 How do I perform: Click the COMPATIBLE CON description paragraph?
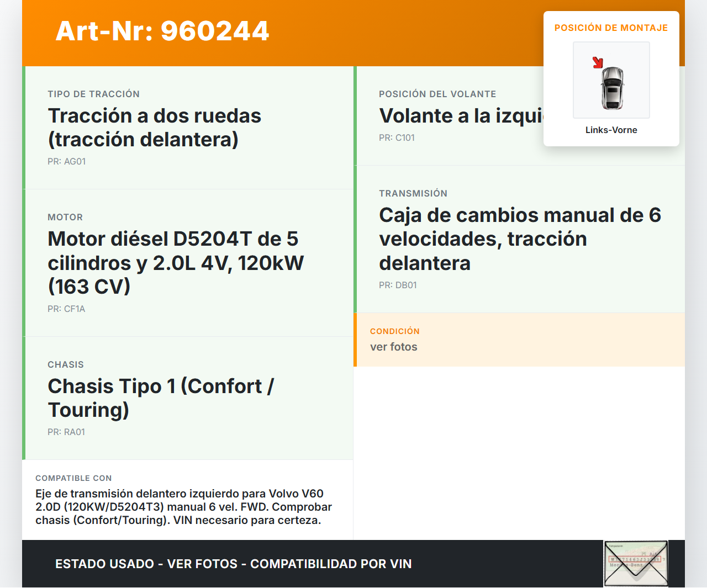pyautogui.click(x=183, y=507)
